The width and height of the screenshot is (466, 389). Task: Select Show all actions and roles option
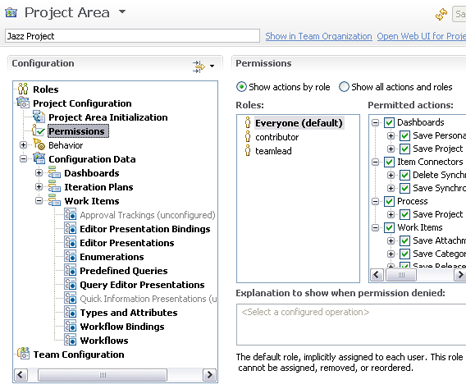344,87
